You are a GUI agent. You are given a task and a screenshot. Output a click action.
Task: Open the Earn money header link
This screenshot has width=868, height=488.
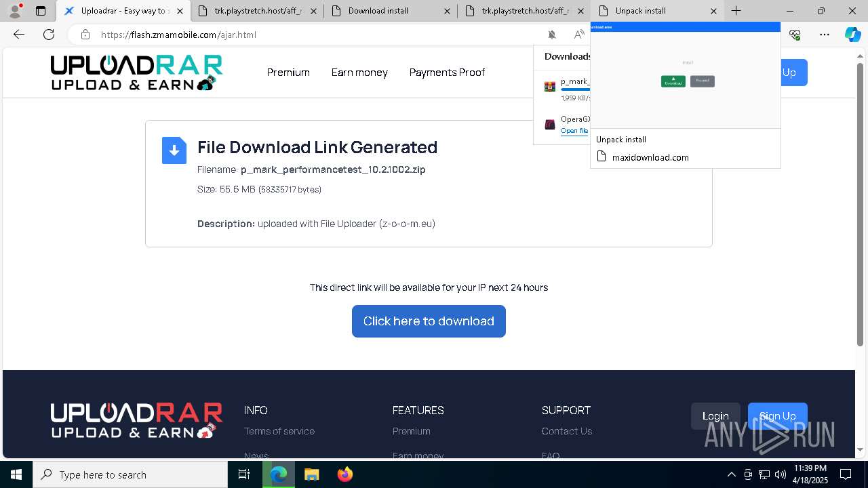point(359,73)
